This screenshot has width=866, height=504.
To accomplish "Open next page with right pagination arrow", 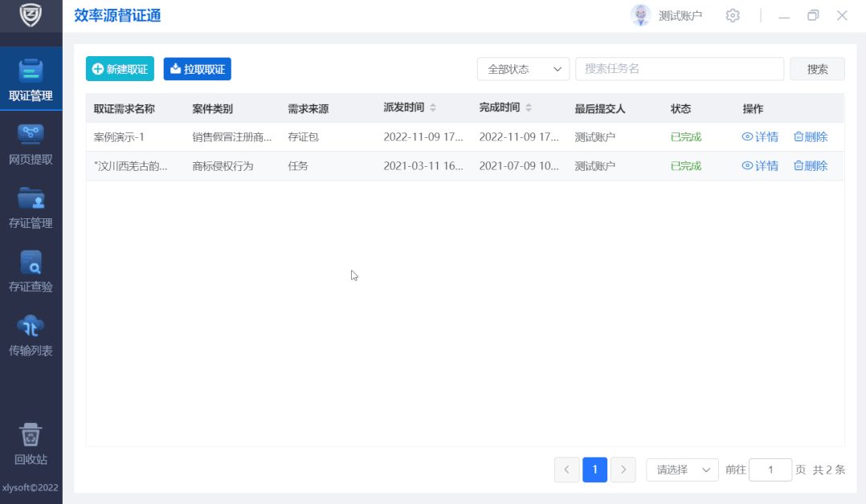I will pyautogui.click(x=623, y=469).
